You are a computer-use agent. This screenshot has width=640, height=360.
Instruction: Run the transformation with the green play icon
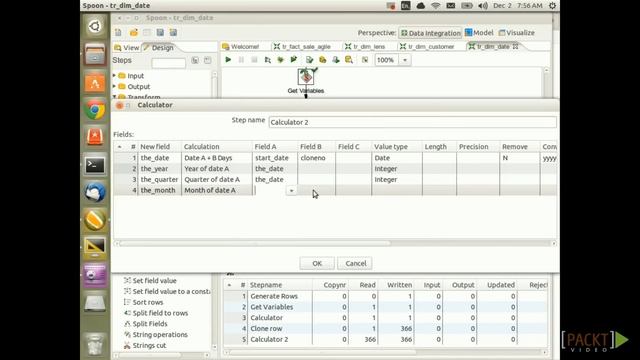[228, 60]
